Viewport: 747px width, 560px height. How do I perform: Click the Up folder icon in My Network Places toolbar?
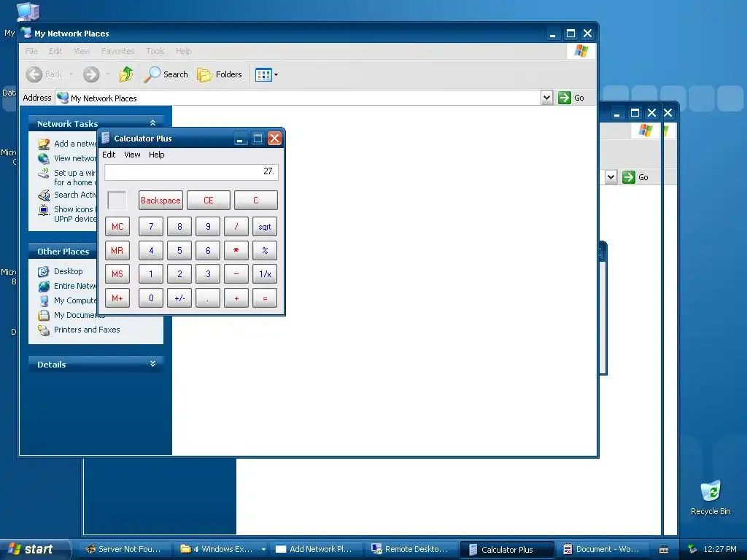tap(126, 74)
